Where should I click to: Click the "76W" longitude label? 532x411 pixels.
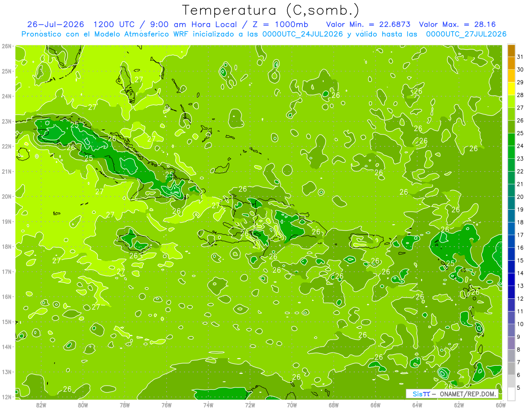click(167, 405)
